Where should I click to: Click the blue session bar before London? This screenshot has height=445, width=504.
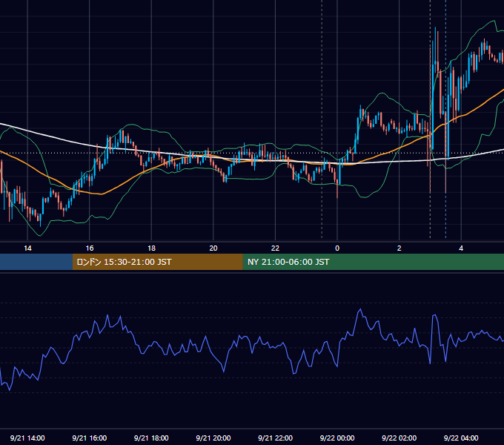pyautogui.click(x=36, y=262)
